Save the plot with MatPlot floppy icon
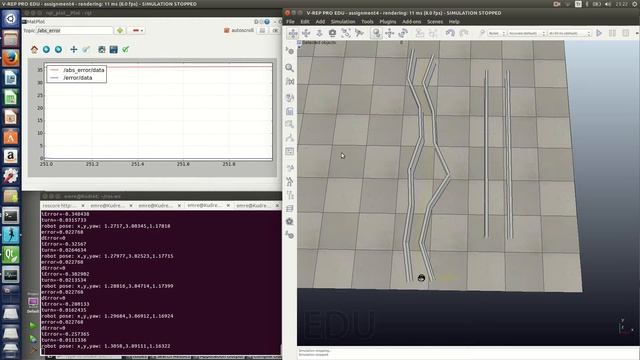The image size is (640, 360). [113, 49]
